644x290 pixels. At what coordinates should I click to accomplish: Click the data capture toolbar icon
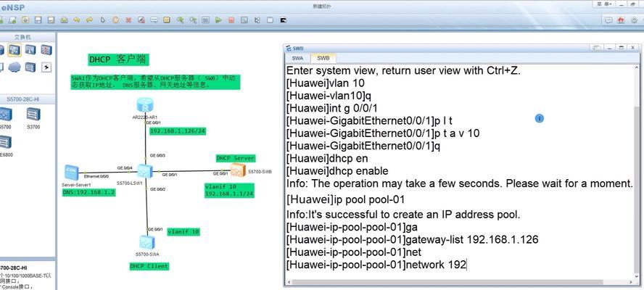[244, 20]
